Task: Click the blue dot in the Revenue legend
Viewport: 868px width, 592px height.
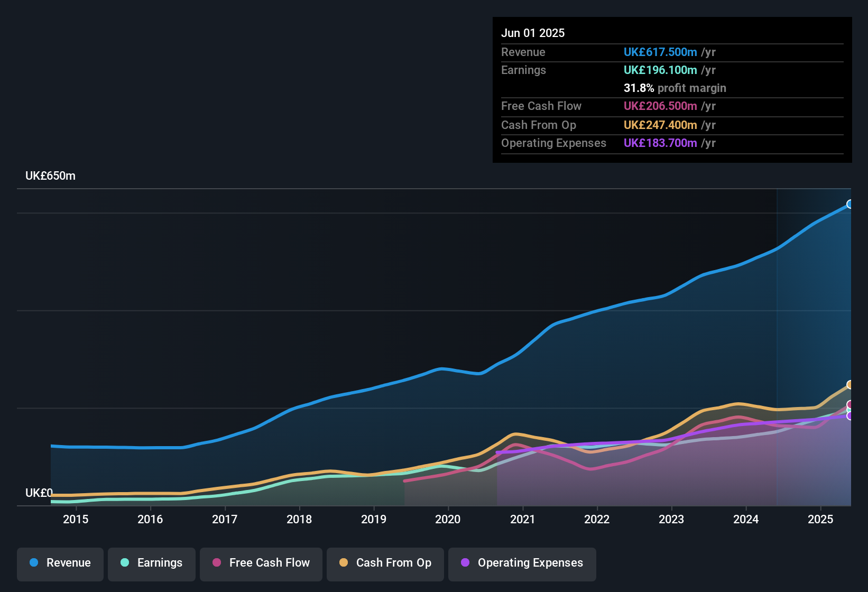Action: [33, 563]
